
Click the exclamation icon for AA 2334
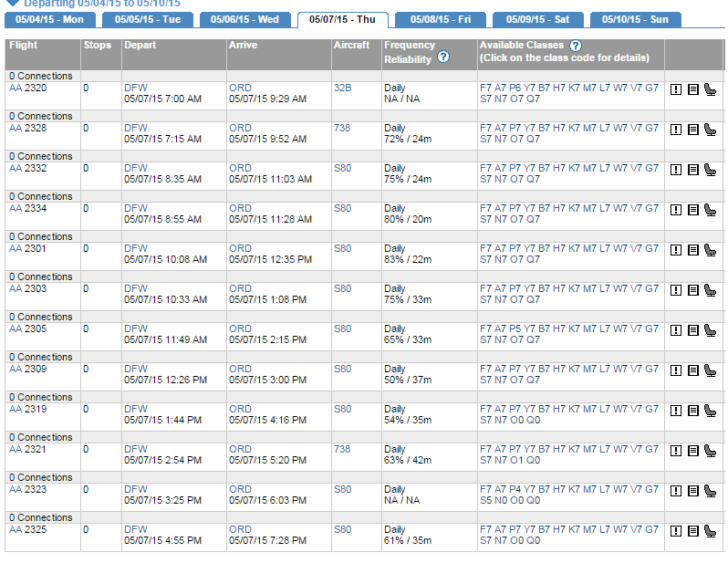(676, 210)
